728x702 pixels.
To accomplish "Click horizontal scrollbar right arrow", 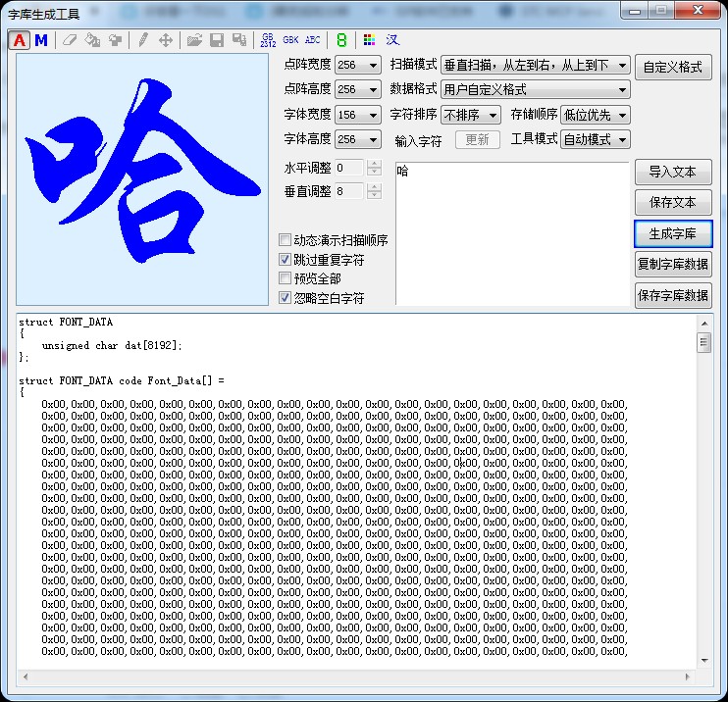I will [688, 677].
